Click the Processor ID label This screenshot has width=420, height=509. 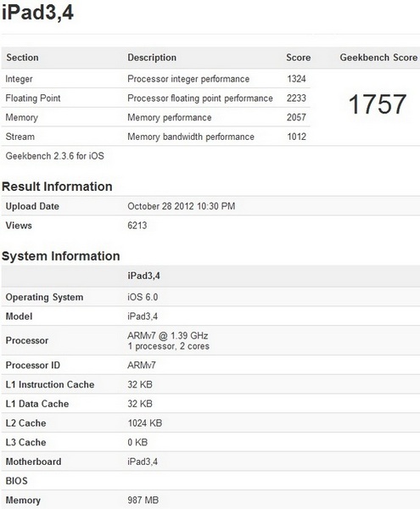(x=33, y=365)
